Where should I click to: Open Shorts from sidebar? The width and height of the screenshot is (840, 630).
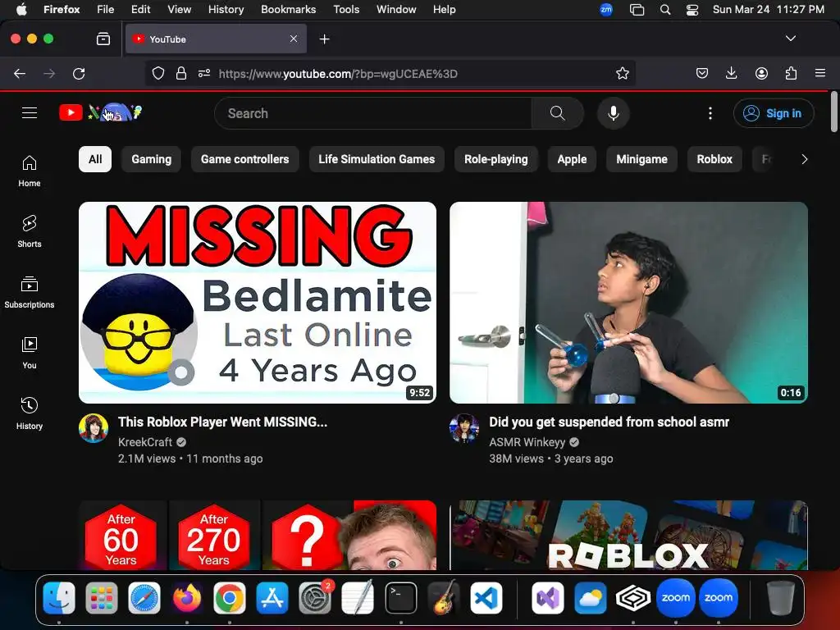click(30, 231)
